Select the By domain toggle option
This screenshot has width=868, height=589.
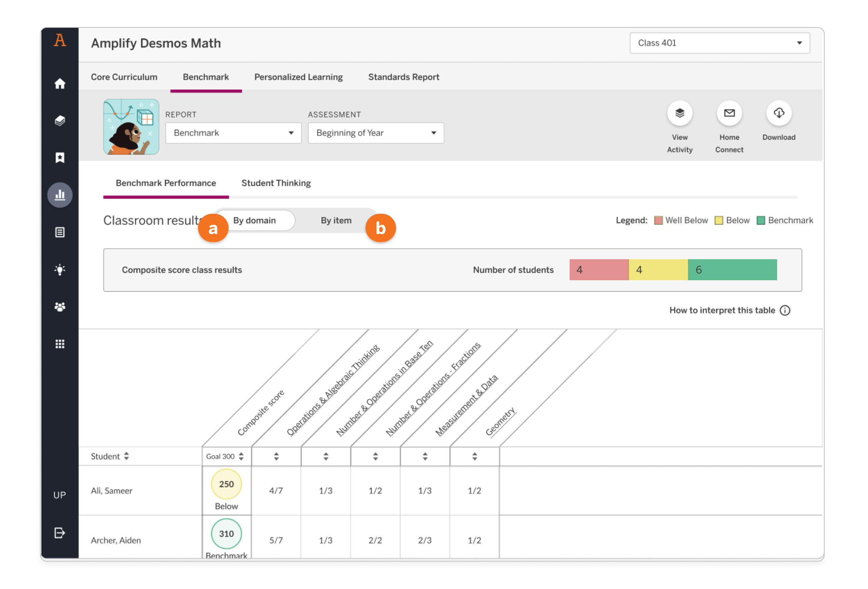click(x=254, y=221)
